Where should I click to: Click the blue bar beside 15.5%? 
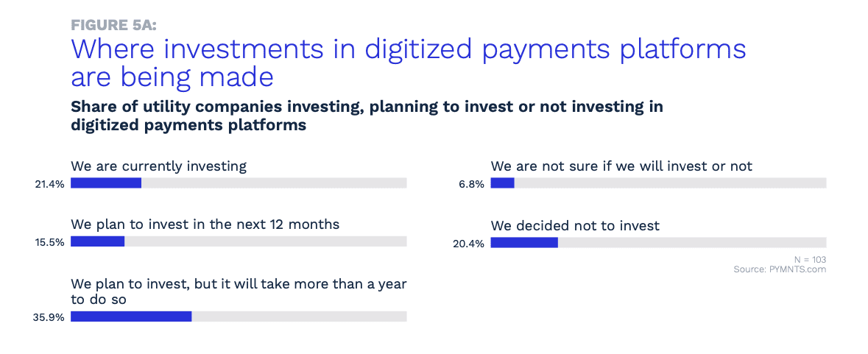pos(97,241)
